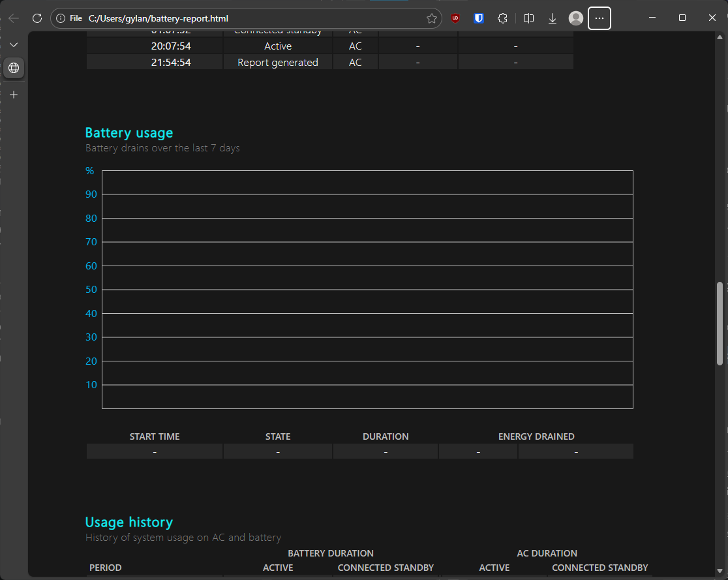
Task: Click the vertical page scrollbar thumb
Action: tap(720, 323)
